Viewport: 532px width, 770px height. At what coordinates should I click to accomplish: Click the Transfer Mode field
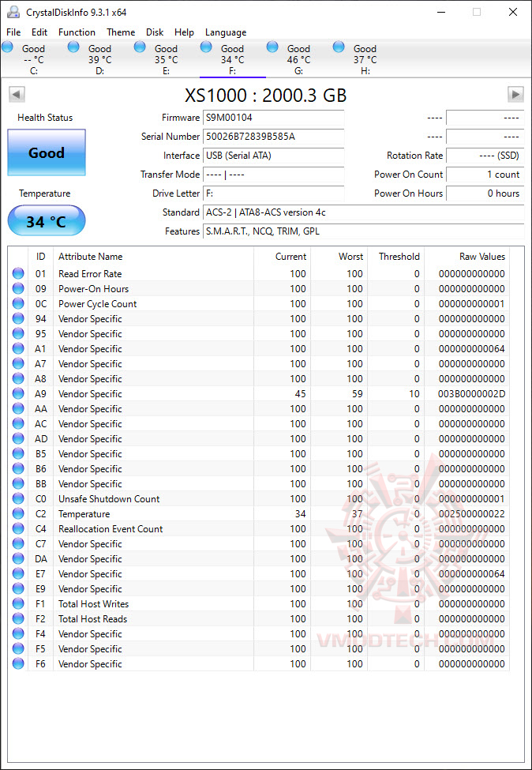tap(273, 175)
